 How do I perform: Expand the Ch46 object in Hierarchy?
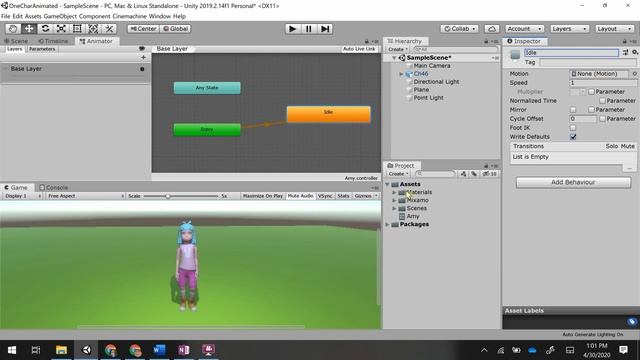[x=401, y=74]
